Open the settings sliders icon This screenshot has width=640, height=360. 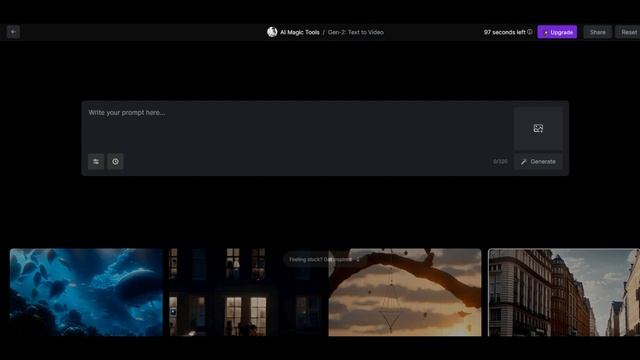click(96, 162)
